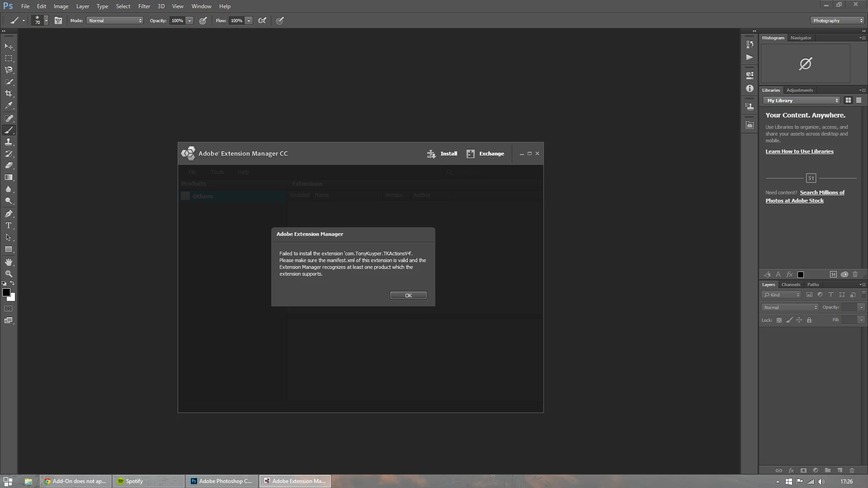Open the brush Mode dropdown

click(115, 20)
